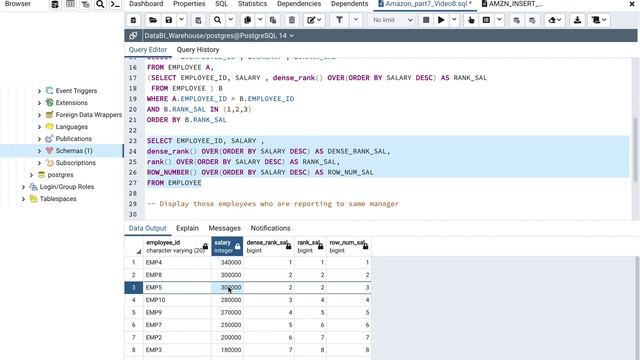Switch to the Dashboard tab

pos(146,4)
